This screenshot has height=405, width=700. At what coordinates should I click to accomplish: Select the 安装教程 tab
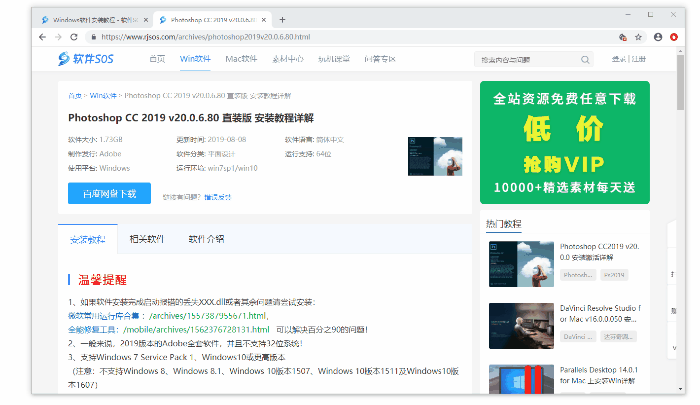88,240
